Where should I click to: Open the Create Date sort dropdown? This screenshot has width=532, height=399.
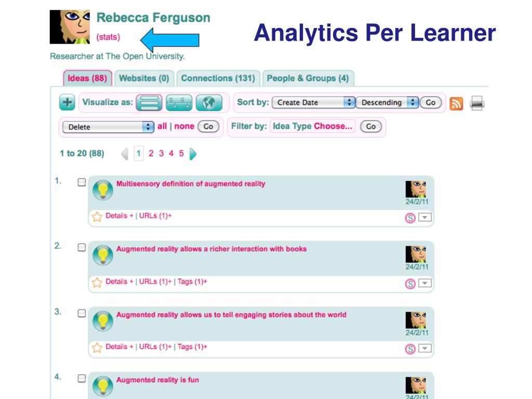point(313,102)
